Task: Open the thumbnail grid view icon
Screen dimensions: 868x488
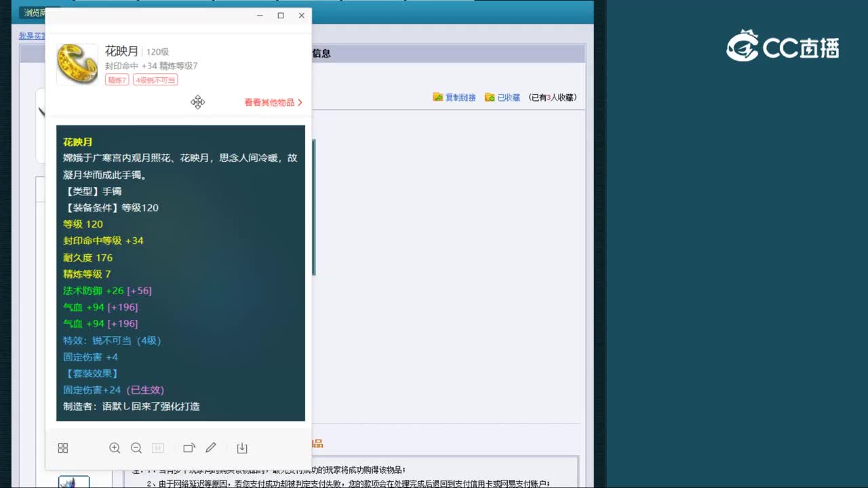Action: [63, 448]
